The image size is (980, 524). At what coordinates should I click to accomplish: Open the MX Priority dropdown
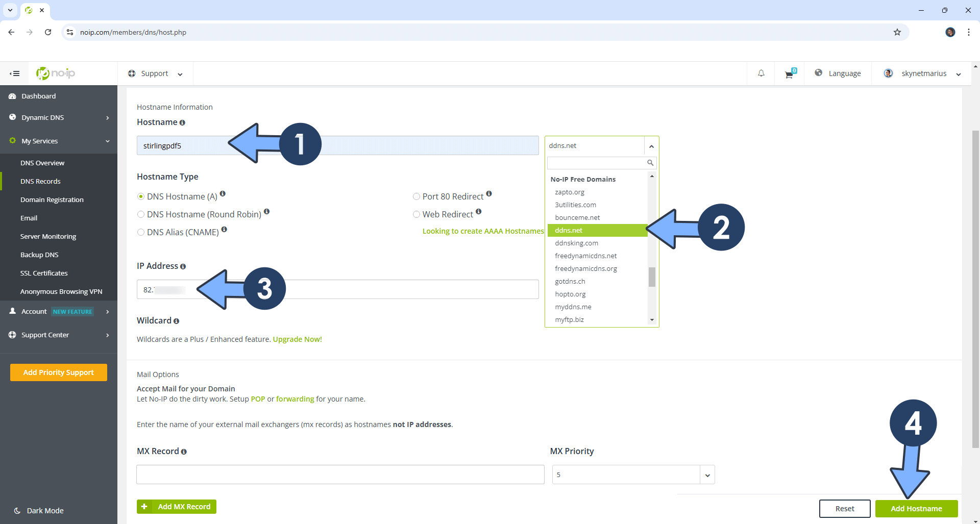coord(707,475)
